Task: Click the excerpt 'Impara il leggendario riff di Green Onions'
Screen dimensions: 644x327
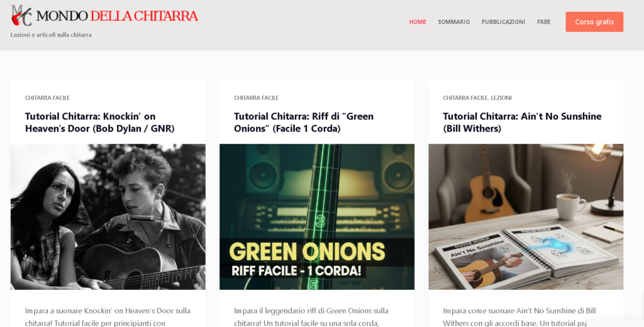Action: click(x=311, y=317)
